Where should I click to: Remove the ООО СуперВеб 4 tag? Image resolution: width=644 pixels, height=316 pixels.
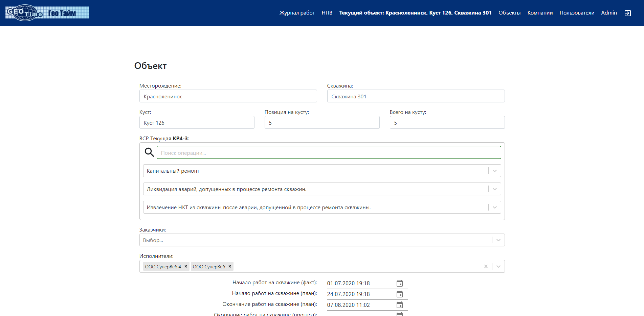186,266
